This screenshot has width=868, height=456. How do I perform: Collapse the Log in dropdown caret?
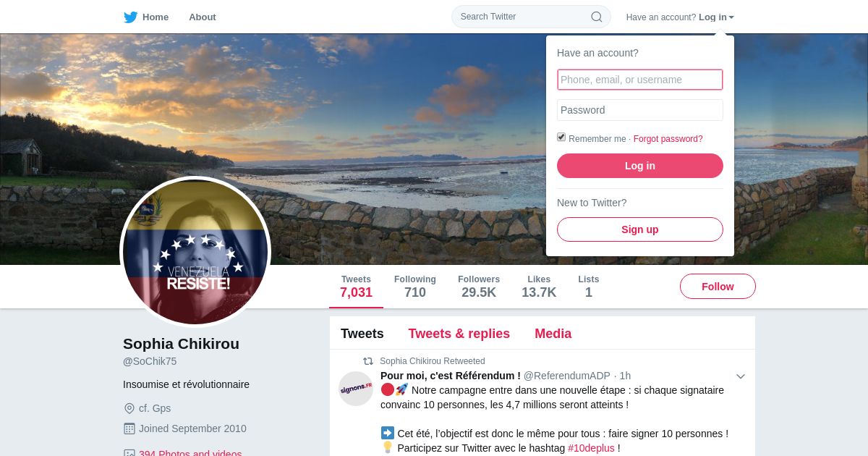pos(731,17)
